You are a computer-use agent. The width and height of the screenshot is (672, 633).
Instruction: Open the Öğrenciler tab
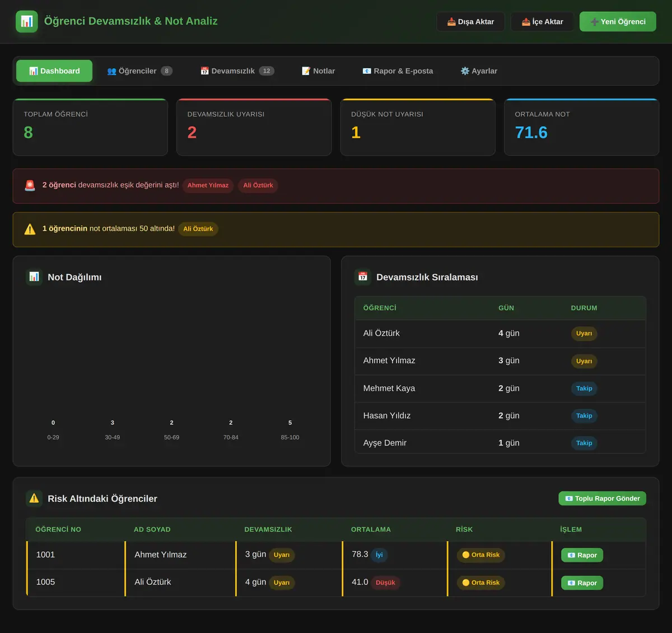click(140, 71)
